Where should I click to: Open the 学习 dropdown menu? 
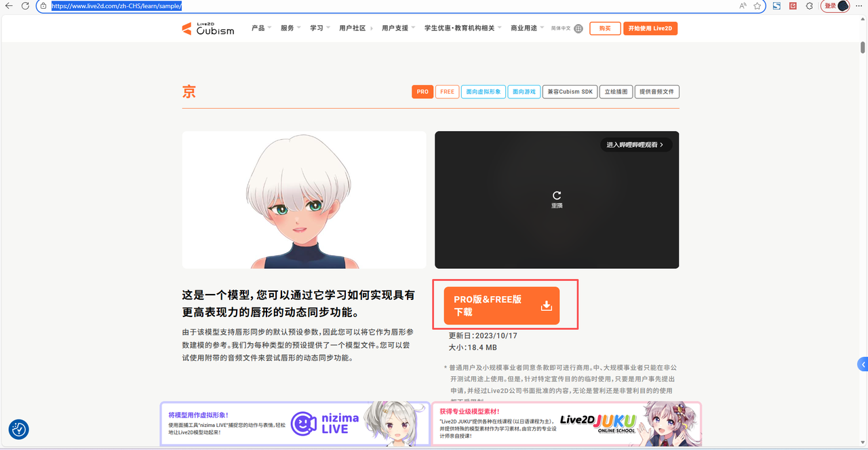point(320,29)
